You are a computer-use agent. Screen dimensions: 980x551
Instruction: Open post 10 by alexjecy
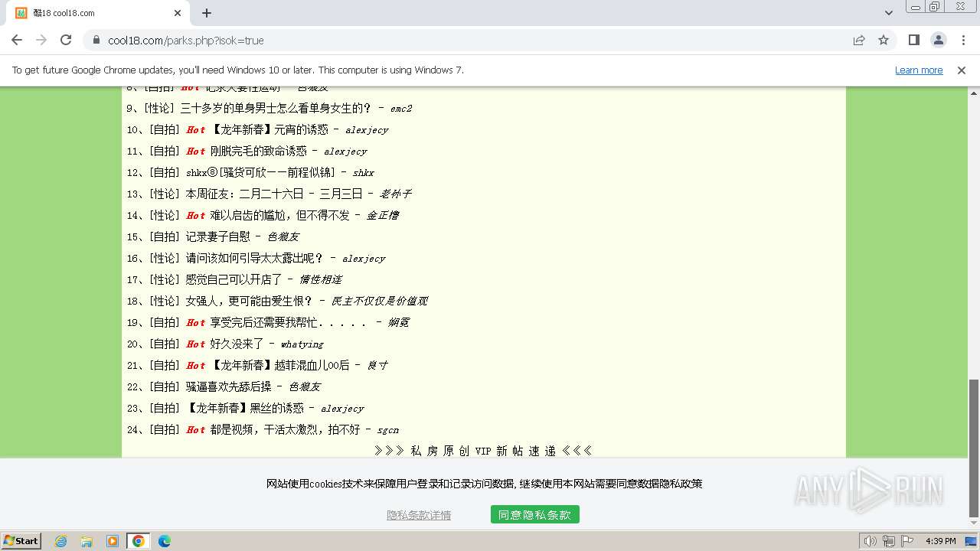point(269,129)
